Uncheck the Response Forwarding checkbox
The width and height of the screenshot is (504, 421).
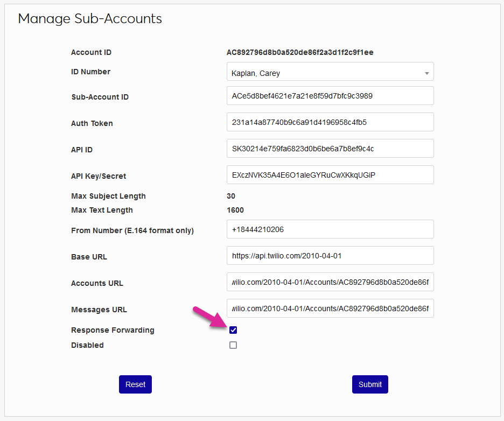point(233,330)
